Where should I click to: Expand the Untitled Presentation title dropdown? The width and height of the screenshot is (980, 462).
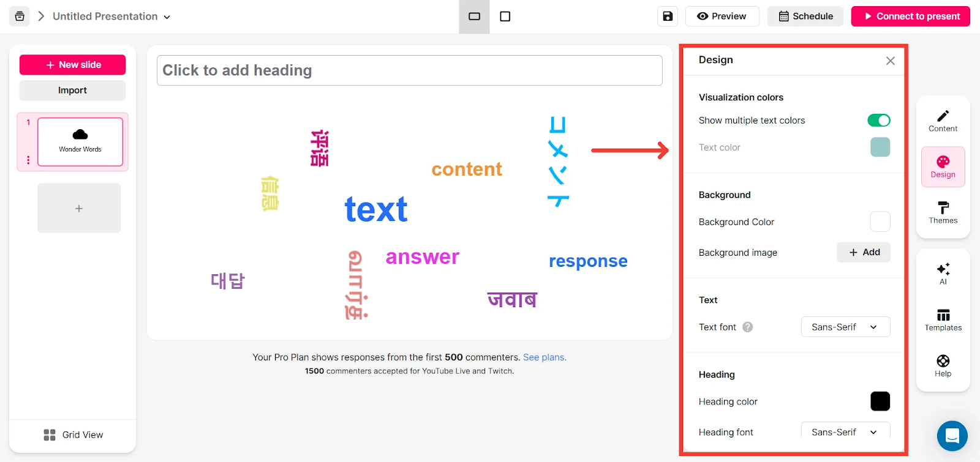167,17
